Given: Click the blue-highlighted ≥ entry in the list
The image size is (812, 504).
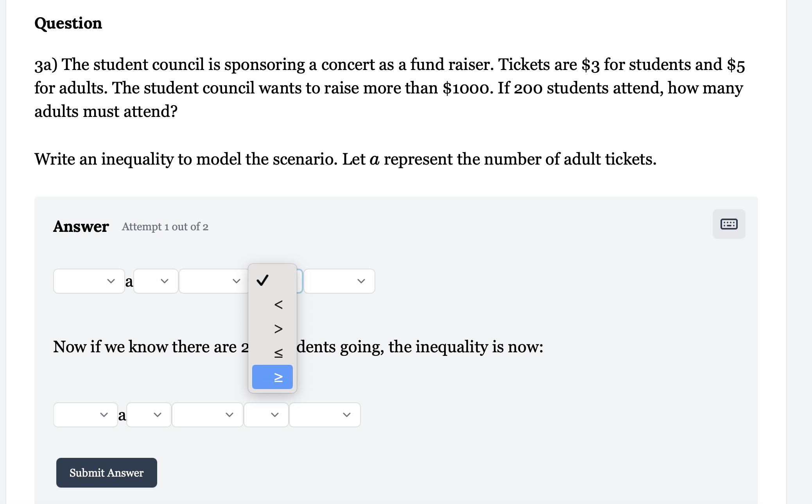Looking at the screenshot, I should coord(272,377).
